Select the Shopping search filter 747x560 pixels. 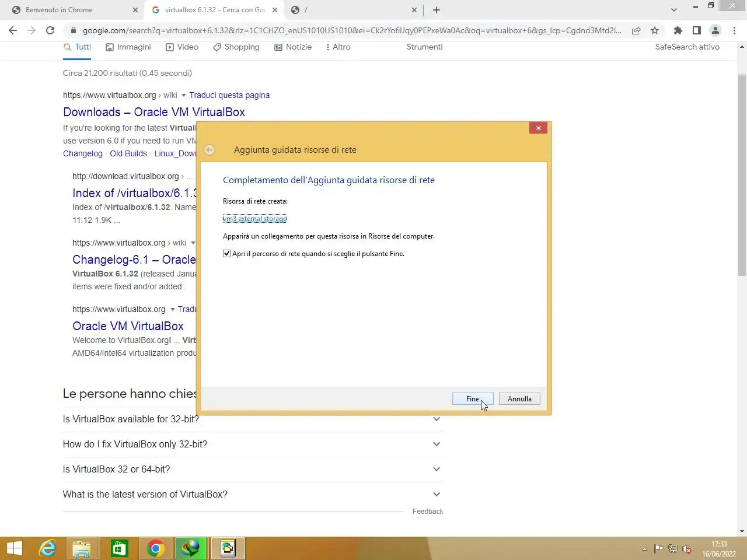pyautogui.click(x=236, y=47)
